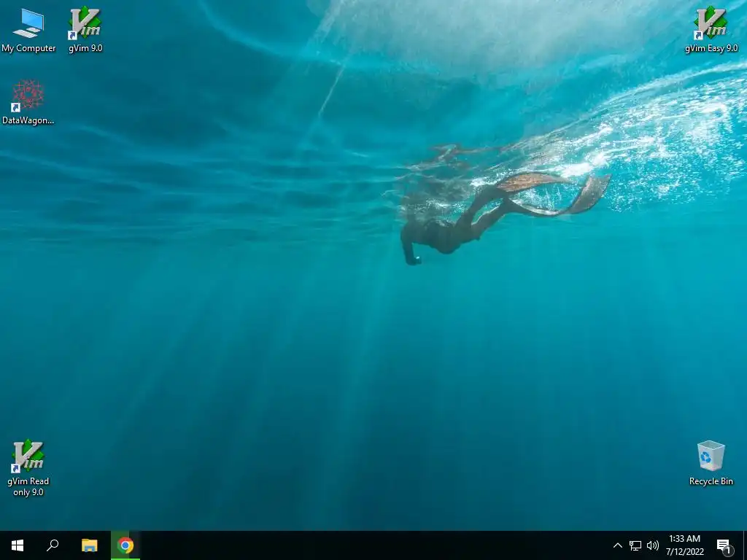Open the volume control tray icon
Image resolution: width=747 pixels, height=560 pixels.
click(653, 545)
